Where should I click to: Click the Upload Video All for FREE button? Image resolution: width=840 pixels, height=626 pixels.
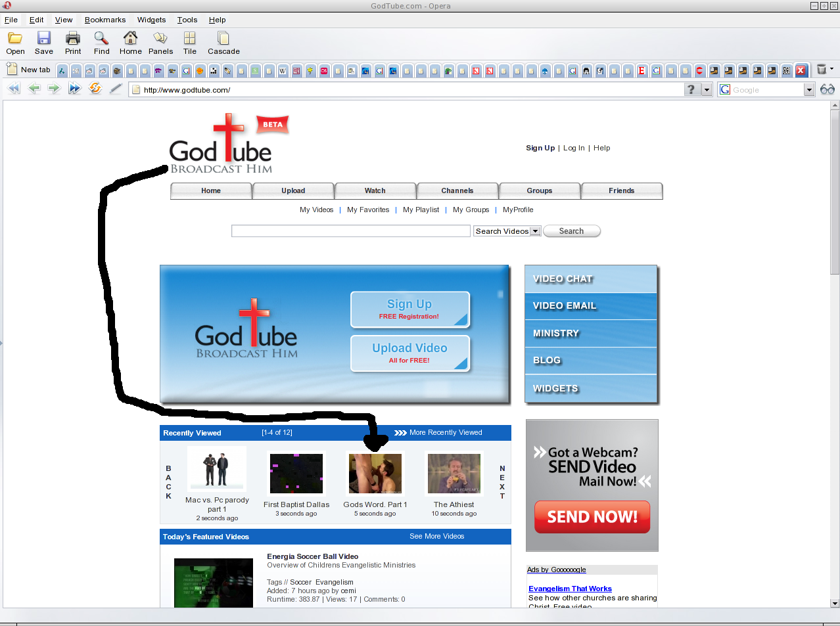point(410,353)
